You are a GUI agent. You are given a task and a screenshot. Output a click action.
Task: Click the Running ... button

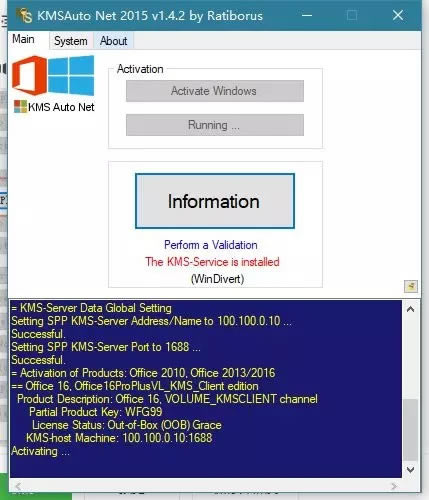point(215,125)
